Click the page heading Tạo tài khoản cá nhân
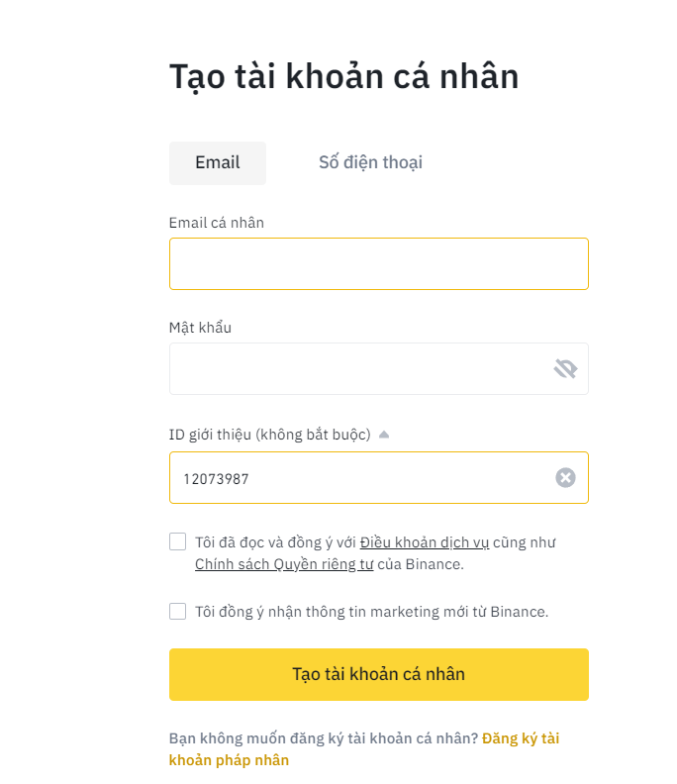This screenshot has width=677, height=784. click(x=343, y=76)
